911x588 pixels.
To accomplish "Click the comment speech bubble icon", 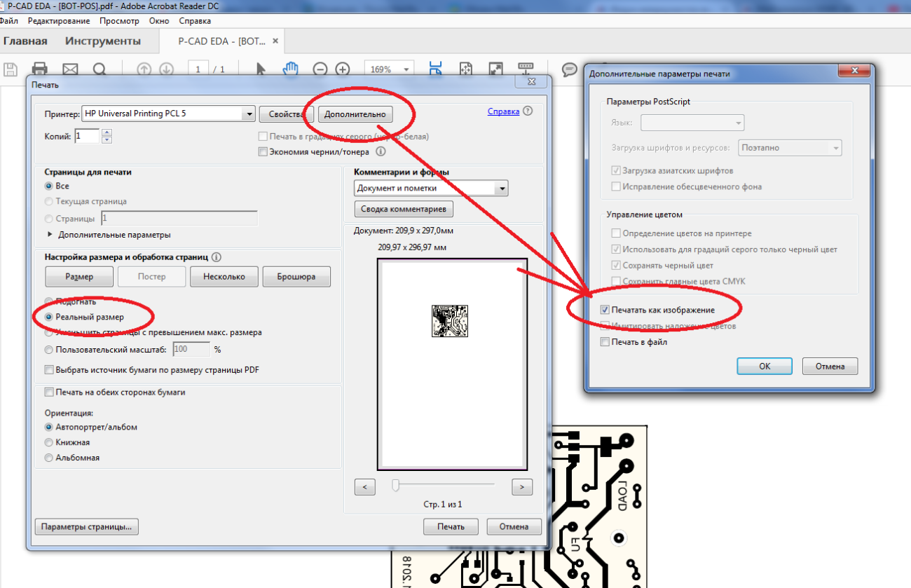I will pyautogui.click(x=570, y=69).
